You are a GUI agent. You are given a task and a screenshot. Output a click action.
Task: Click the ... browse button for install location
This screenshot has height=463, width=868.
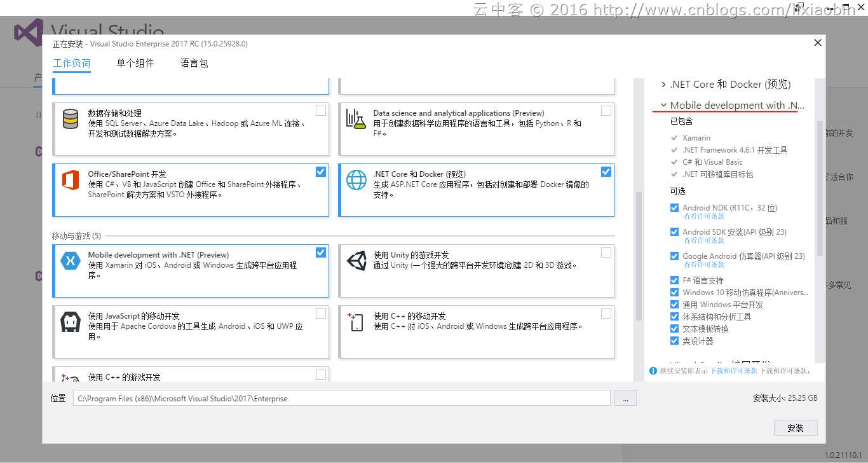click(x=625, y=398)
